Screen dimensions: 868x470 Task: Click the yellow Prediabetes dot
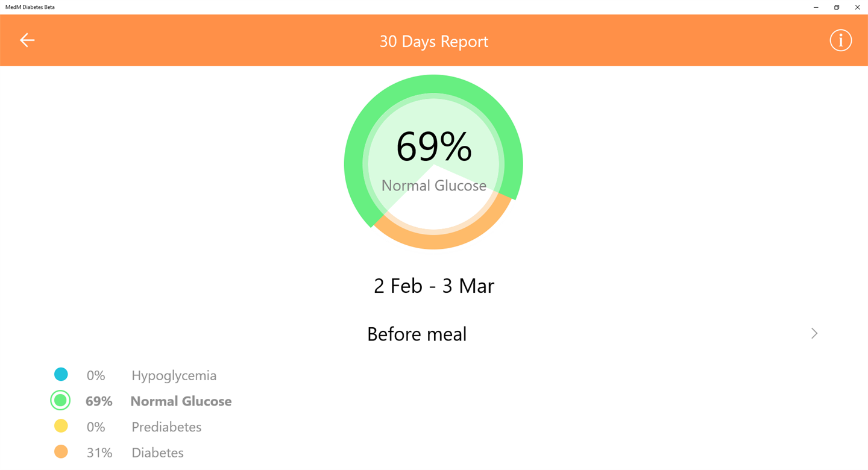[x=61, y=426]
